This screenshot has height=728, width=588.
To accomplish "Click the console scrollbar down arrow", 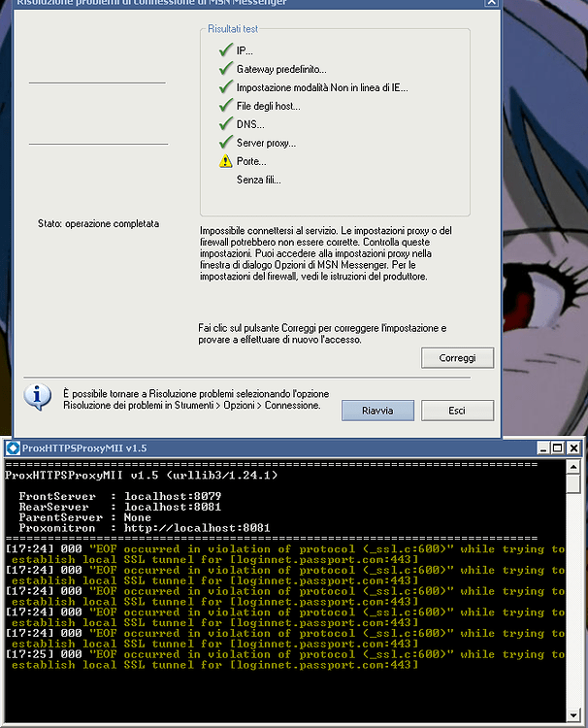I will (x=573, y=715).
